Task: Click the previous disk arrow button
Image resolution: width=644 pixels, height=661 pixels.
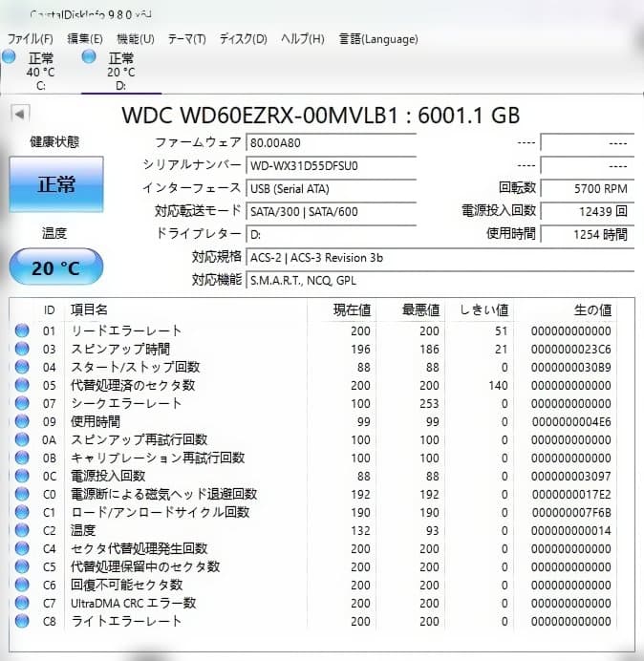Action: [x=19, y=114]
